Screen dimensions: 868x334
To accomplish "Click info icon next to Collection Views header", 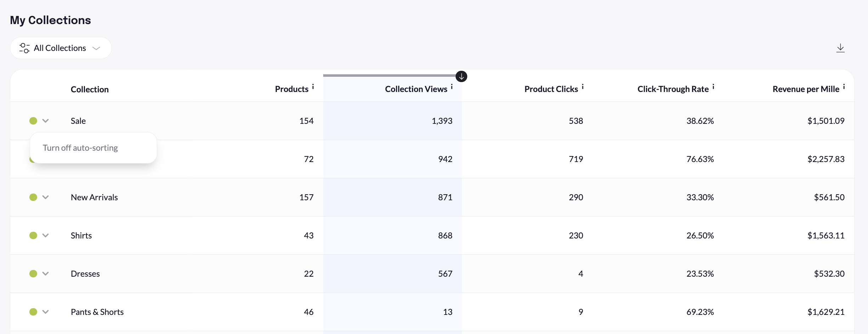I will pos(452,87).
